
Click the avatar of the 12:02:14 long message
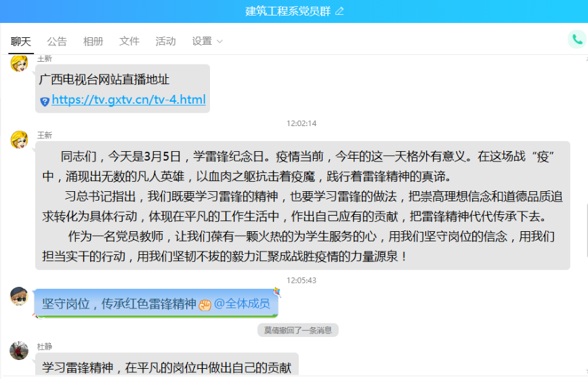point(19,140)
